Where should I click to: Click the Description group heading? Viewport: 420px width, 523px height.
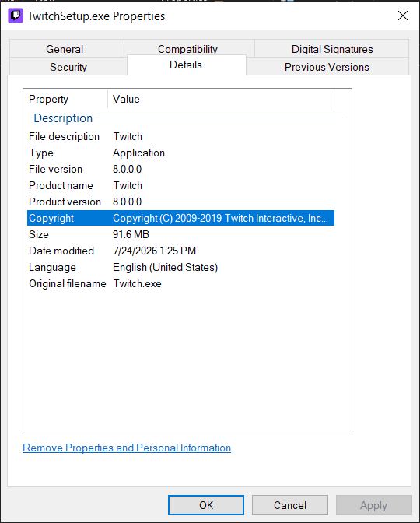(63, 118)
